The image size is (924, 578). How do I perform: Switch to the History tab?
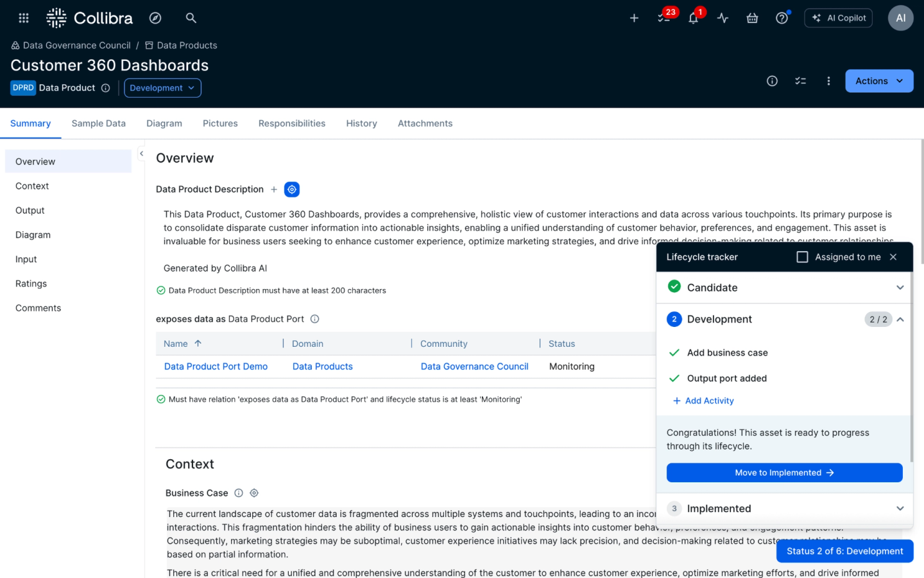(361, 123)
